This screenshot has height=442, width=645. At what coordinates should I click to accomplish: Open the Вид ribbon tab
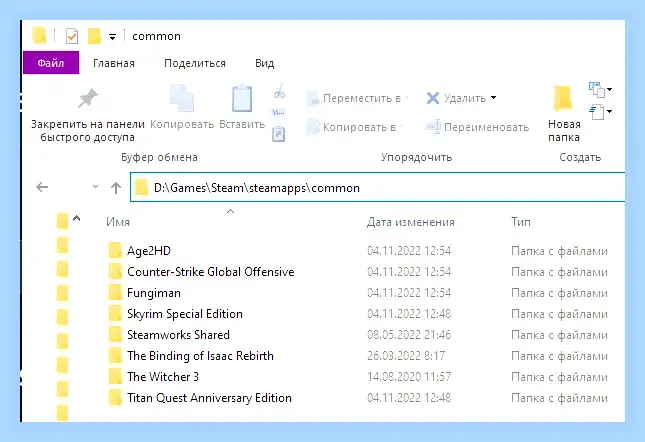pos(264,63)
